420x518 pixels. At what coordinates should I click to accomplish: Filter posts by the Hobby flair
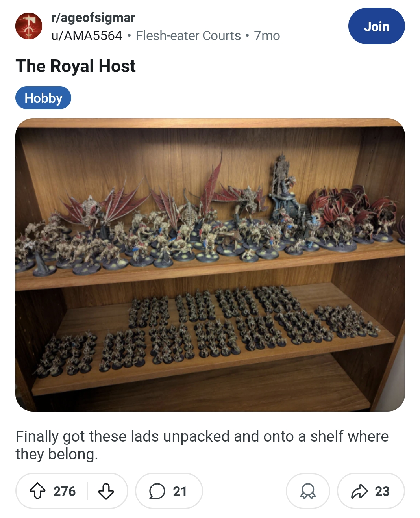point(43,98)
